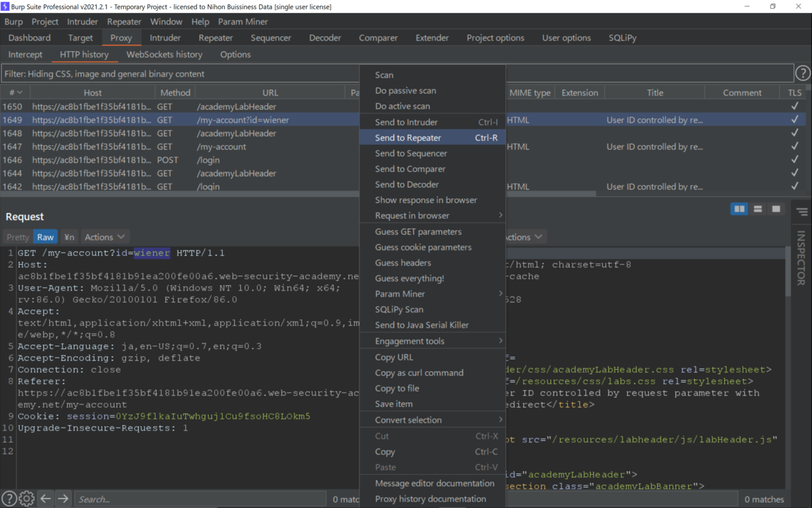Open the settings gear below the request editor
Image resolution: width=812 pixels, height=508 pixels.
coord(26,499)
